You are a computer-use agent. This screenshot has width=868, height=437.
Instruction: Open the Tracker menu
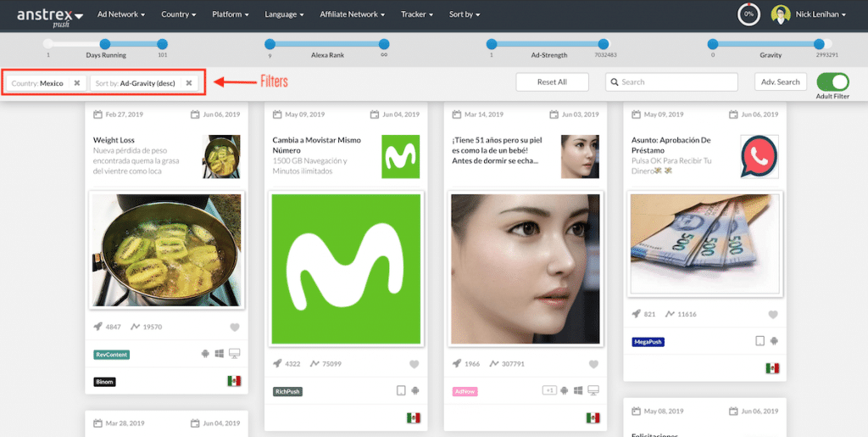coord(417,14)
